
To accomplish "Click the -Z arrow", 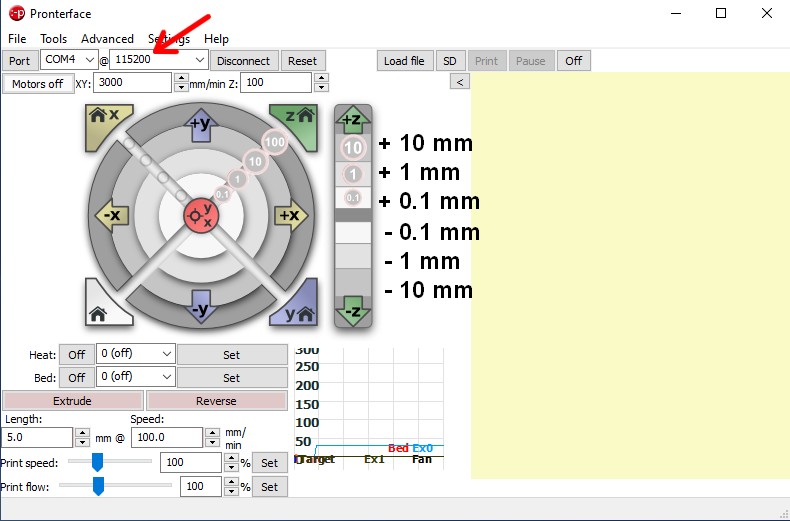I will coord(353,311).
